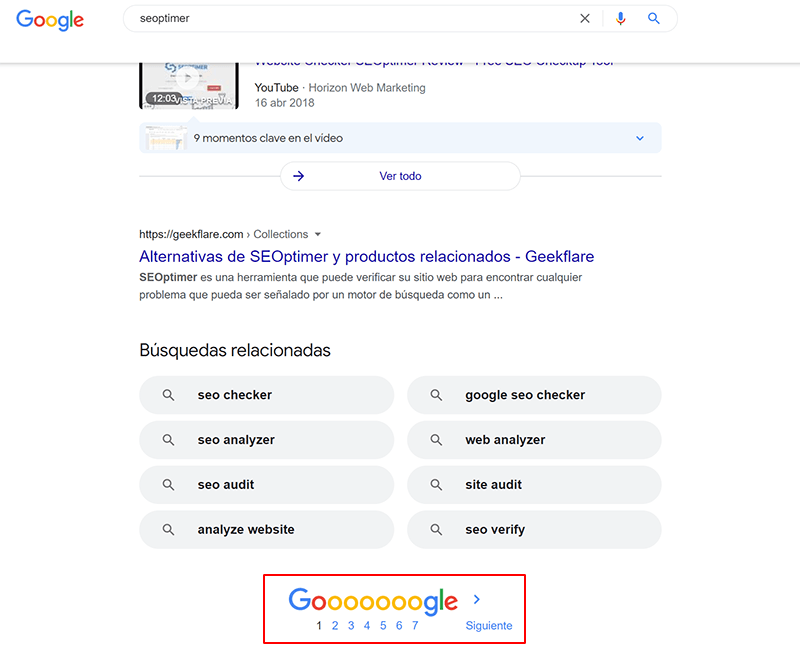Click the Google voice search microphone icon

(621, 18)
